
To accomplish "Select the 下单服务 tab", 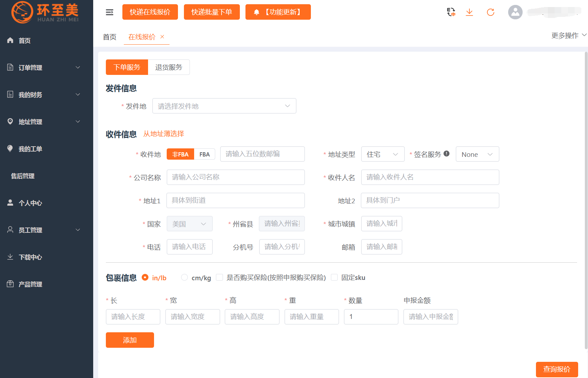I will (x=127, y=67).
